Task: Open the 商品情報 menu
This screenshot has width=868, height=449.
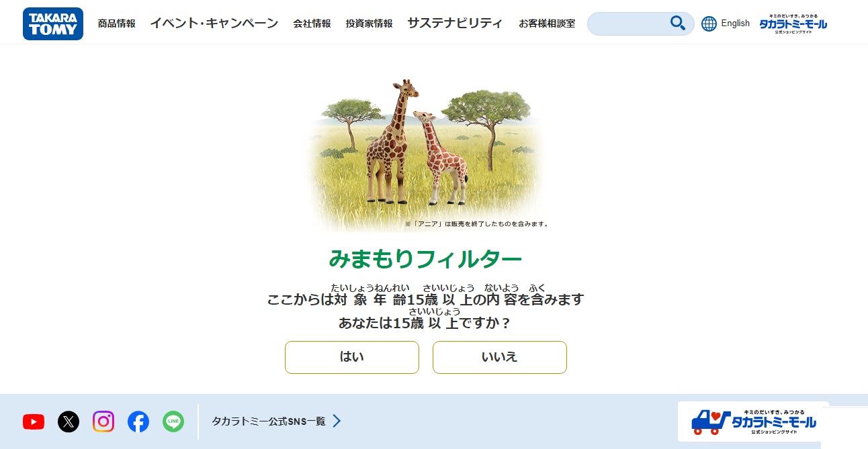Action: click(x=116, y=23)
